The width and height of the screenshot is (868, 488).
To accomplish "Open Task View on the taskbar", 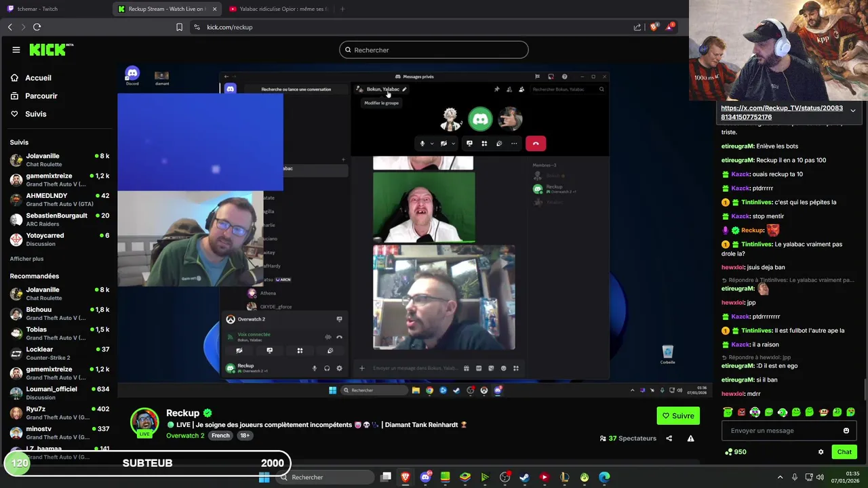I will (x=386, y=477).
